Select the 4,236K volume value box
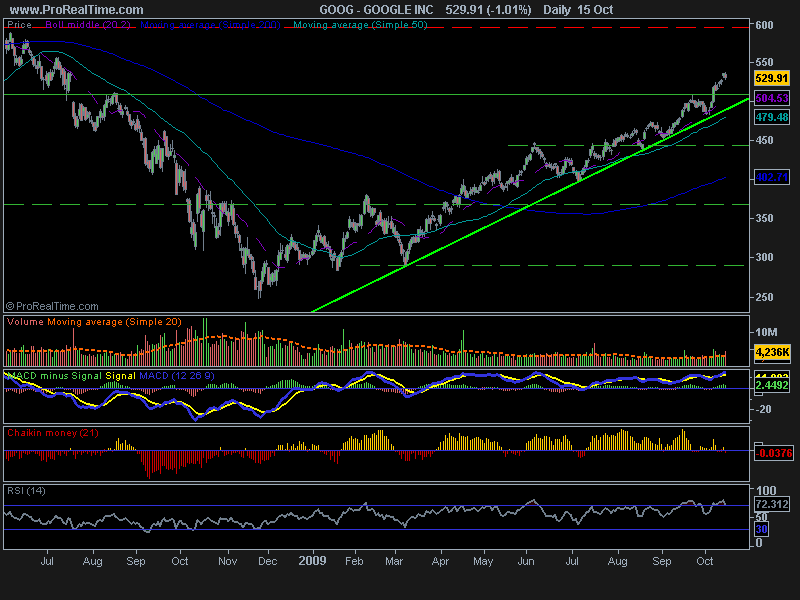The image size is (800, 600). coord(772,352)
